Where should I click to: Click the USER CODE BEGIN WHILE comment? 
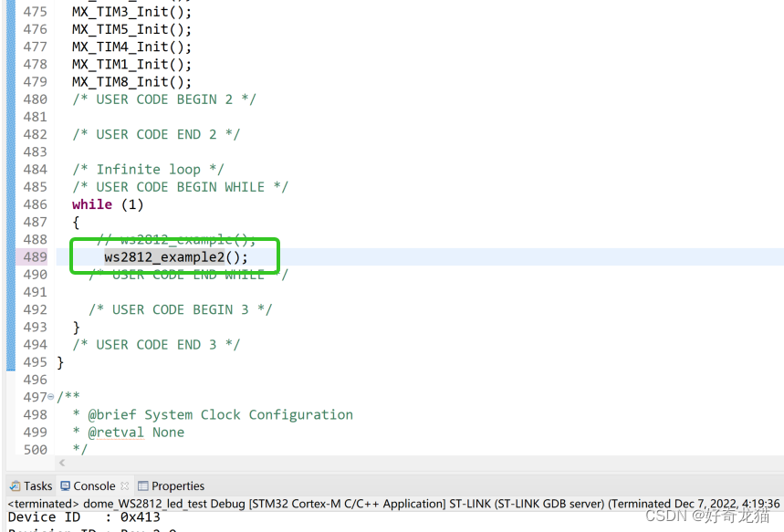pos(180,187)
